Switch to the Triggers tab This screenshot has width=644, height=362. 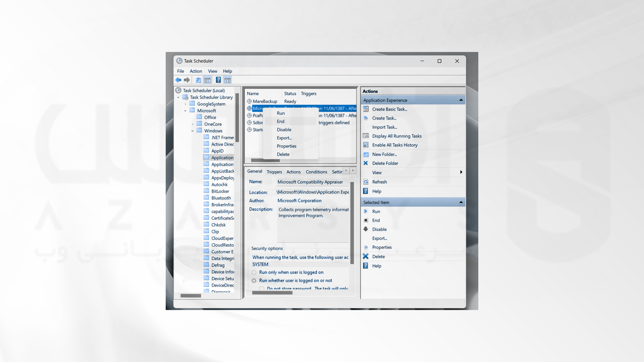[274, 172]
